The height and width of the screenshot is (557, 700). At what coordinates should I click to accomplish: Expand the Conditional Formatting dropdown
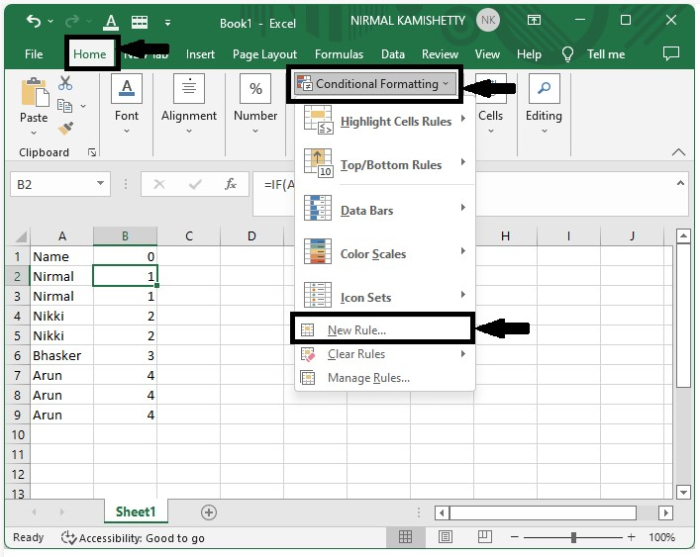click(374, 84)
